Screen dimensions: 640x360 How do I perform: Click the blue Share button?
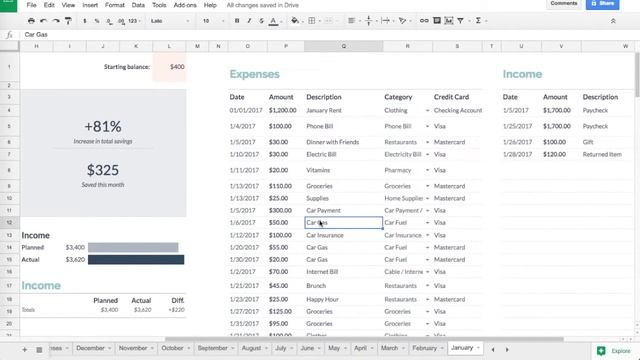[602, 4]
